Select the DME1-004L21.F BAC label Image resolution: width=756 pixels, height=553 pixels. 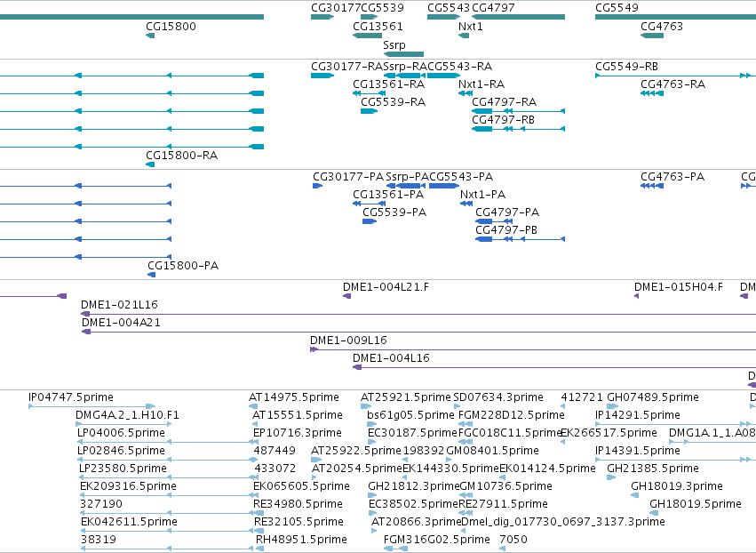point(386,287)
